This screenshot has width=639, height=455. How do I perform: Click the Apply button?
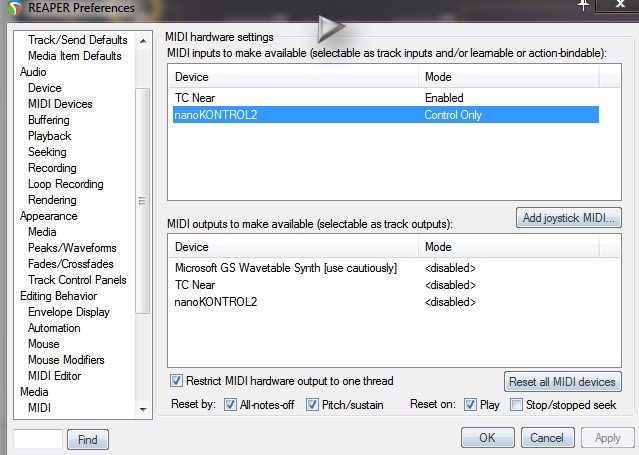click(607, 438)
